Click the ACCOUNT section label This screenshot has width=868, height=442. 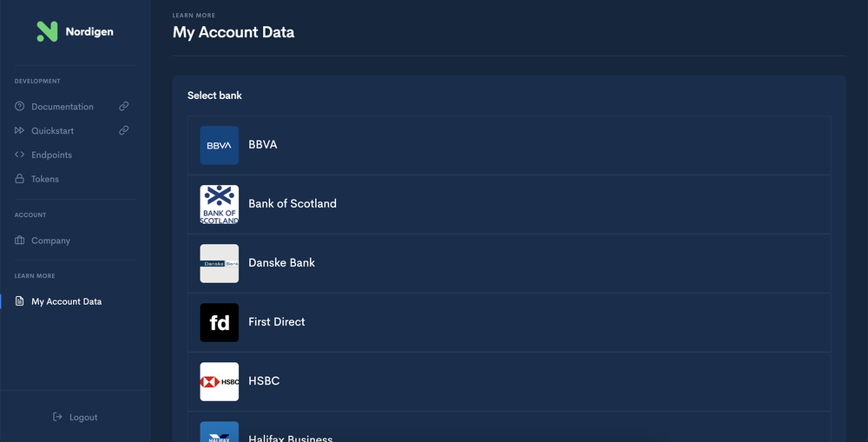click(x=30, y=214)
